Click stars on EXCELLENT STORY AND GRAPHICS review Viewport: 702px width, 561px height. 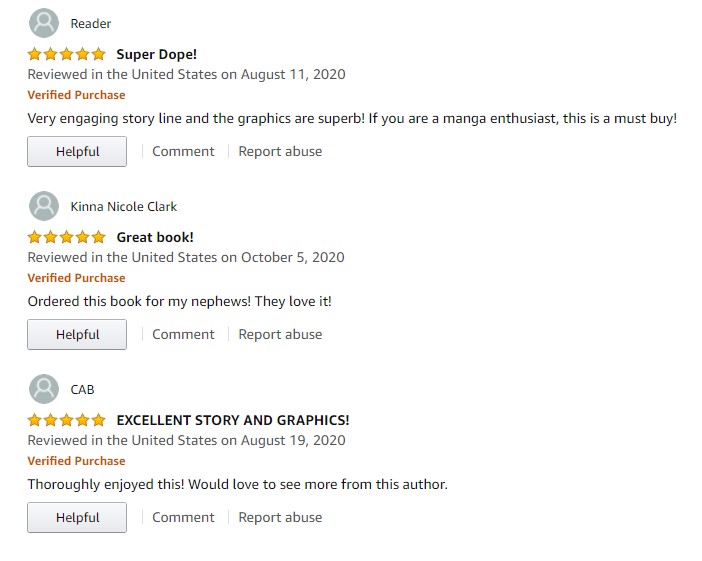(66, 420)
